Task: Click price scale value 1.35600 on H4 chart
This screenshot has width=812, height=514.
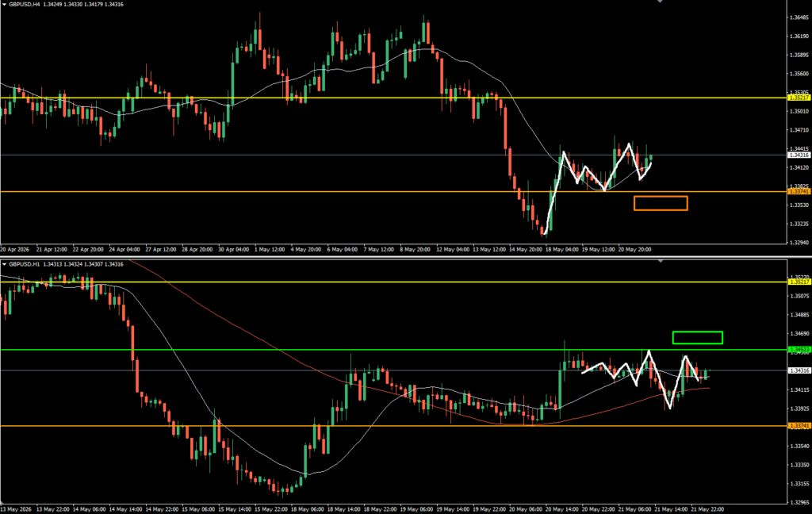Action: pos(799,74)
